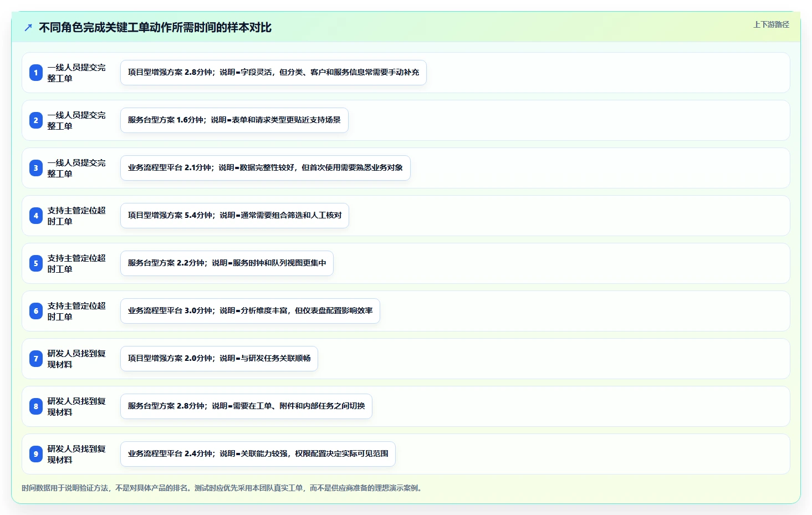Click 研发人员找到复现材料 label in row 9

pos(76,454)
